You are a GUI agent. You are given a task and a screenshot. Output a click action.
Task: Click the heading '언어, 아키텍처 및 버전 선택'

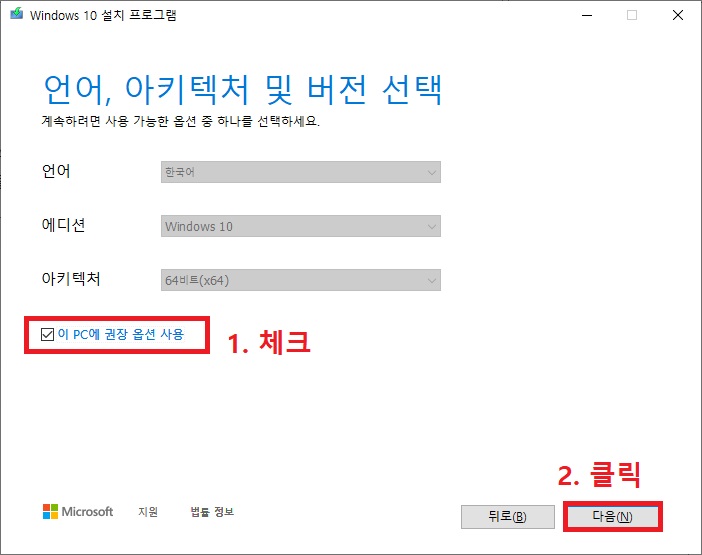pos(243,90)
